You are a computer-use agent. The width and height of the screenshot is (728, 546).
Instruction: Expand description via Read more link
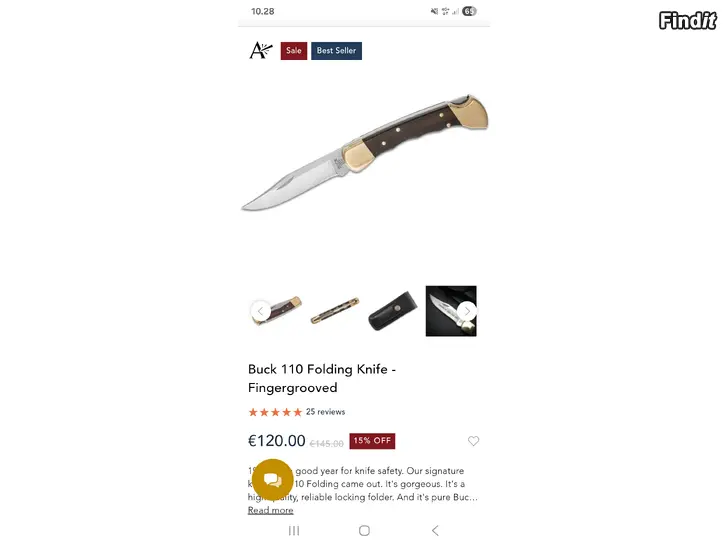(271, 510)
